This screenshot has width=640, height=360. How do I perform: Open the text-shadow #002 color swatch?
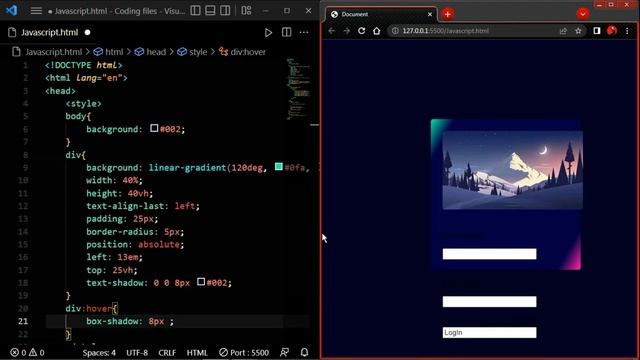[x=201, y=282]
